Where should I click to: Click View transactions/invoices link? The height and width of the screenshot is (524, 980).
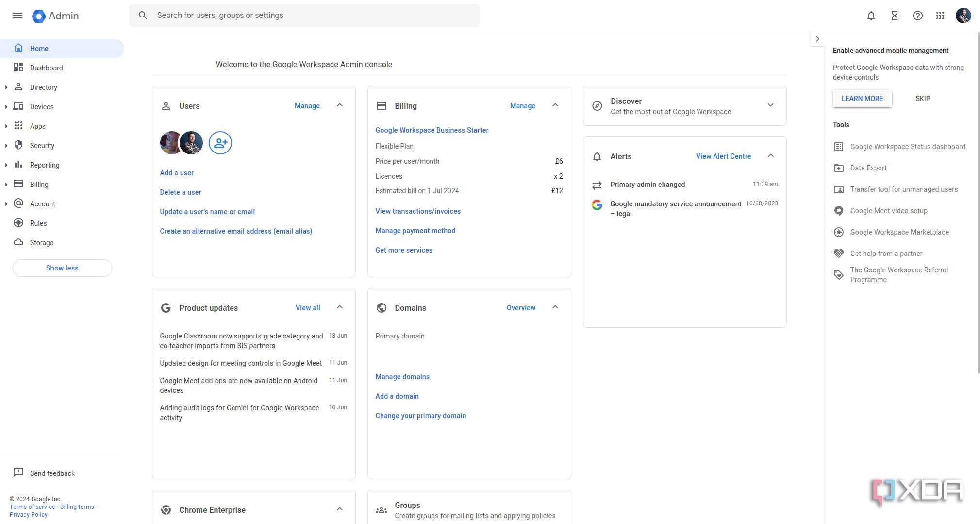coord(418,211)
